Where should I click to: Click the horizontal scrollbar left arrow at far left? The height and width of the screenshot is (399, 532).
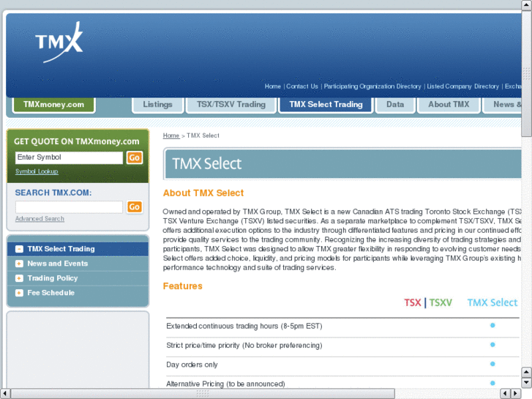pos(4,394)
